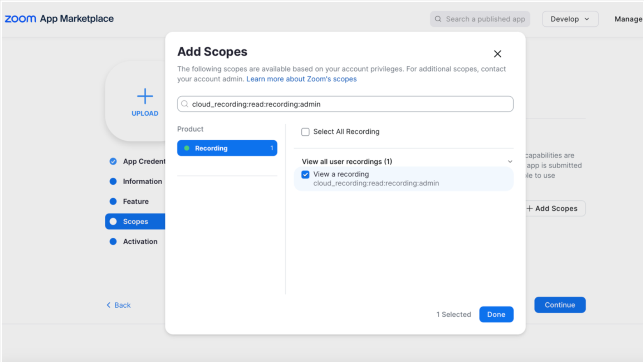The width and height of the screenshot is (644, 362).
Task: Click the cloud_recording:read:recording:admin scope label
Action: [x=376, y=183]
